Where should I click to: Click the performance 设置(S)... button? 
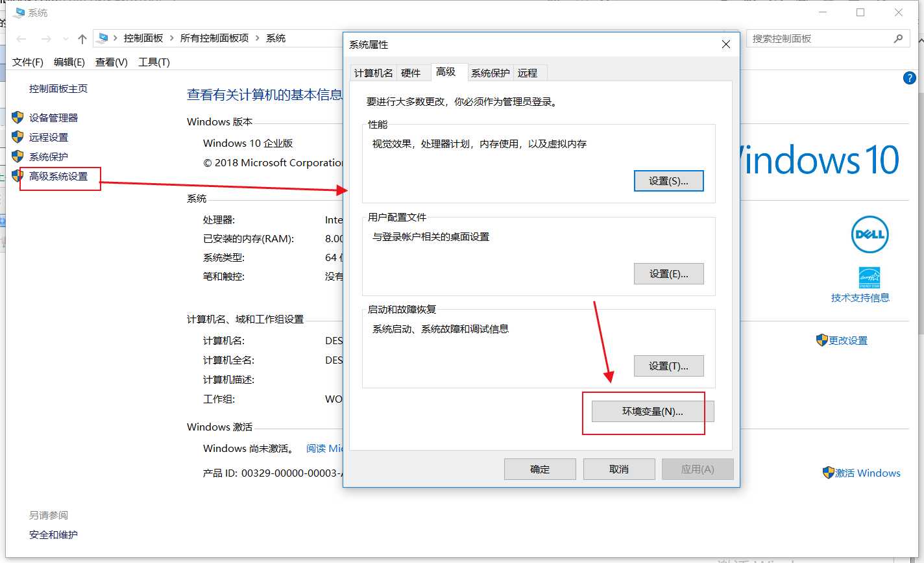point(668,181)
